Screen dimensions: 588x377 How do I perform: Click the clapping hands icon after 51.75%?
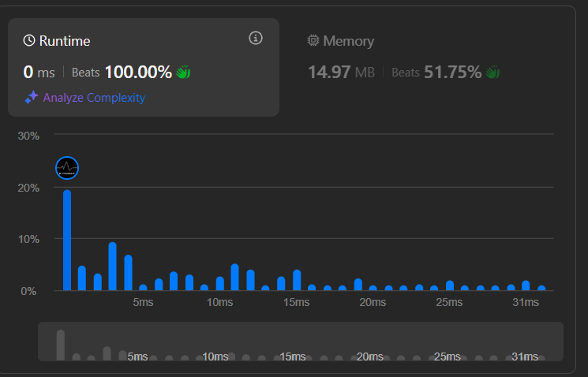click(x=492, y=73)
